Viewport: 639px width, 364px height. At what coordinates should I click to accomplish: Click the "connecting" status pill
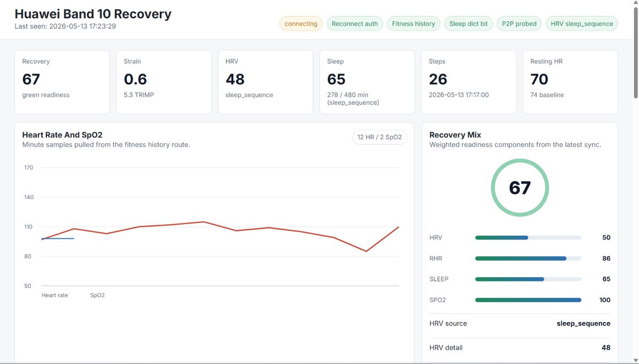pos(301,23)
